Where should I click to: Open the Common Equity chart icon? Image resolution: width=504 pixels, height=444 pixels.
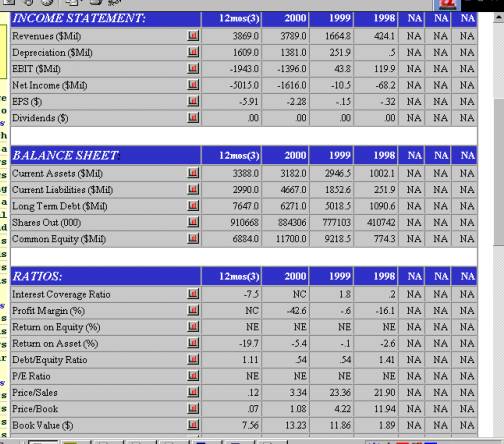193,238
